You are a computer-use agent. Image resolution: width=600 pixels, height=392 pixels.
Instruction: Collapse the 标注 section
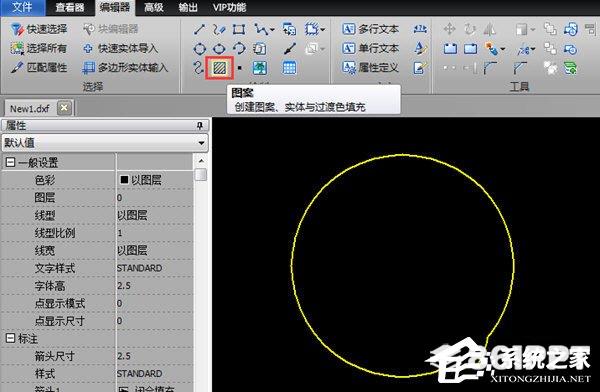click(10, 338)
